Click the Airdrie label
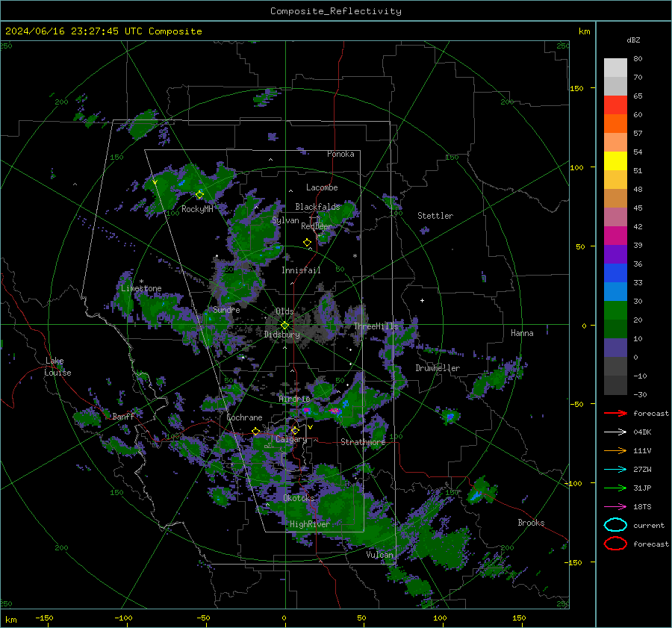This screenshot has width=672, height=628. coord(294,399)
